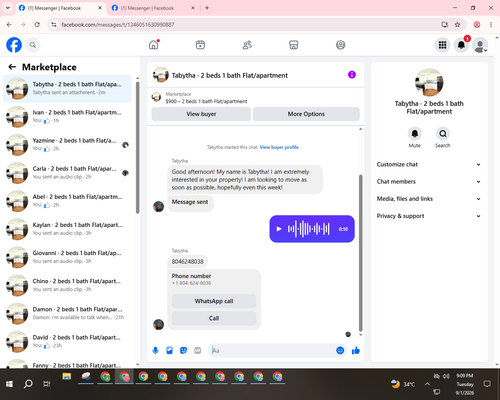This screenshot has width=500, height=400.
Task: Click the More Options button
Action: (306, 114)
